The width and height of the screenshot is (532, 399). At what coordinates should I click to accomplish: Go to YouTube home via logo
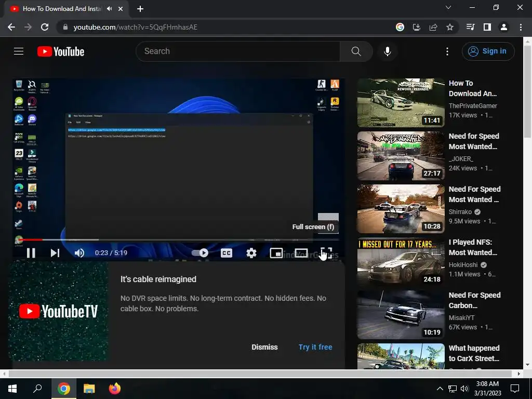pyautogui.click(x=61, y=51)
